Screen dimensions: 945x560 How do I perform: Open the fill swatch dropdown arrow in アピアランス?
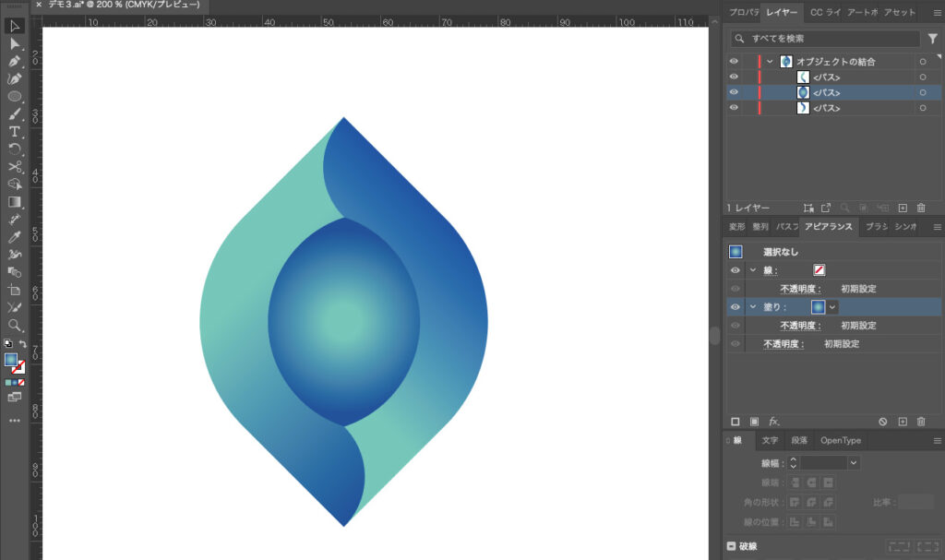coord(832,307)
